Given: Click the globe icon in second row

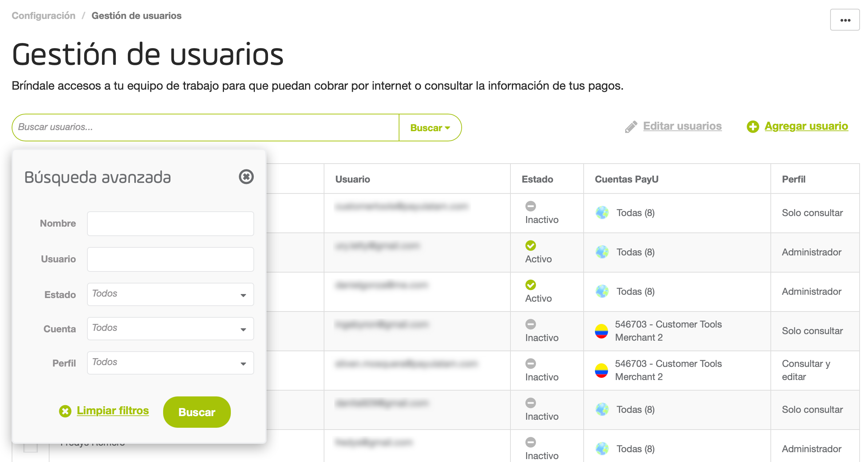Looking at the screenshot, I should (602, 252).
